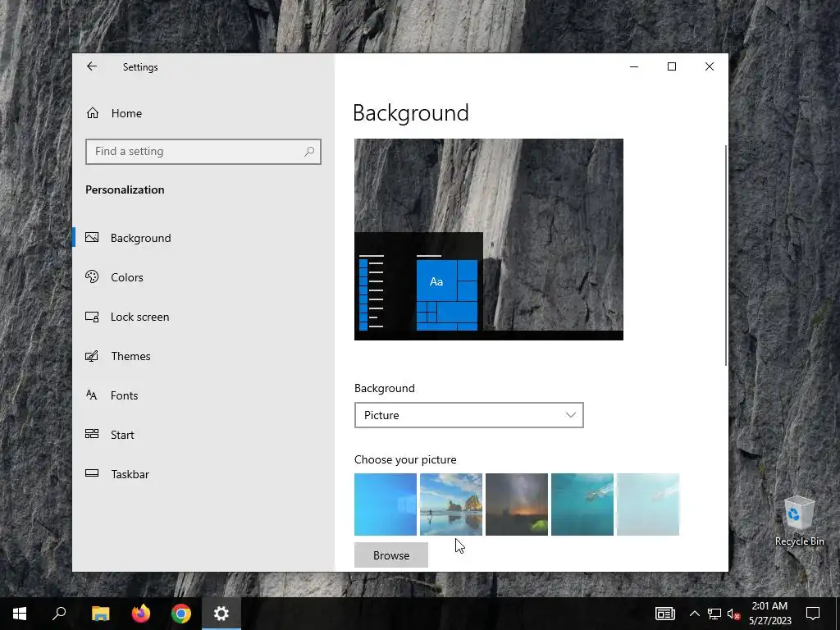The image size is (840, 630).
Task: Open the Windows Start menu
Action: point(20,614)
